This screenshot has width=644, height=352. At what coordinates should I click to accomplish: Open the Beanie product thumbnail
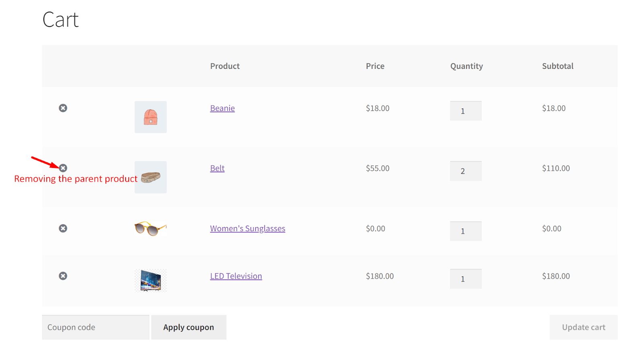click(151, 117)
